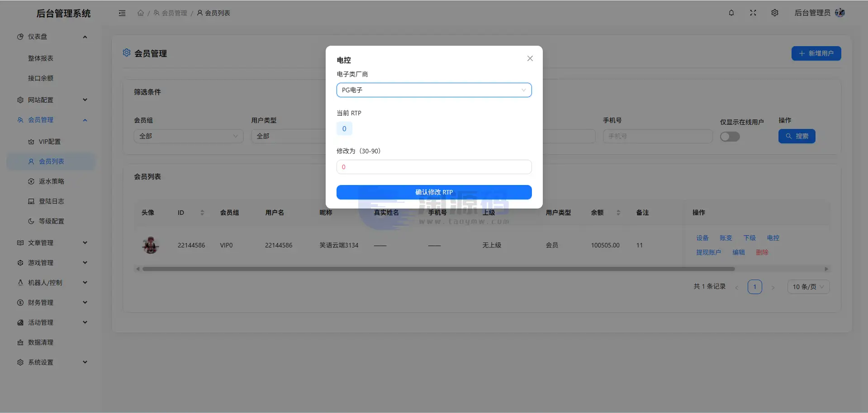Close the 电控 dialog
The width and height of the screenshot is (868, 413).
530,58
